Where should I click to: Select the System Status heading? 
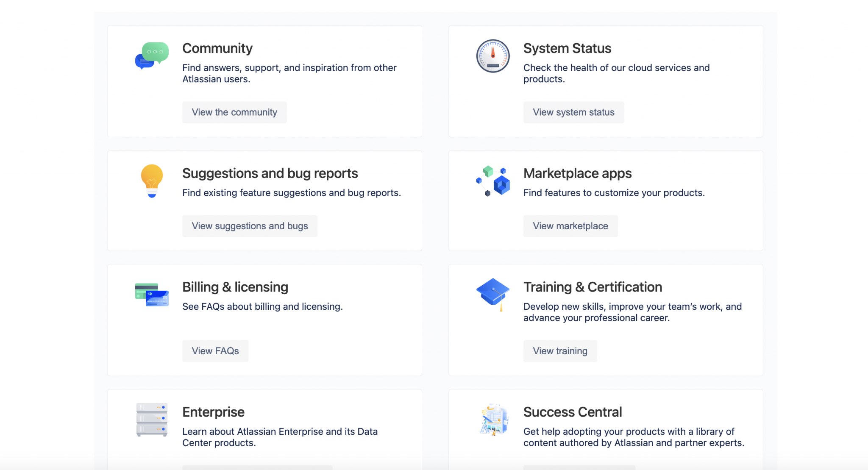pyautogui.click(x=567, y=48)
